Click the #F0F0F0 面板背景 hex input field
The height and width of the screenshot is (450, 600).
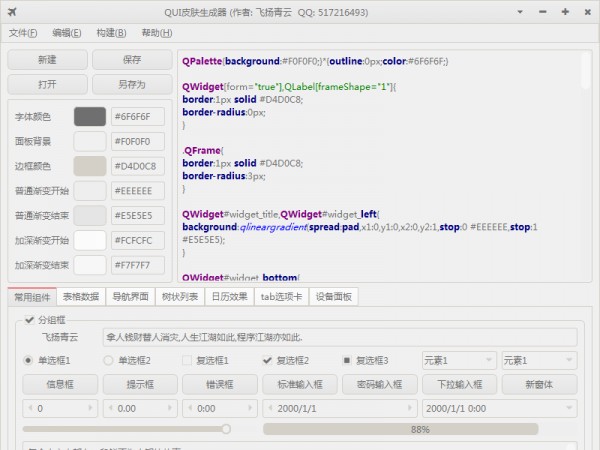[x=137, y=141]
